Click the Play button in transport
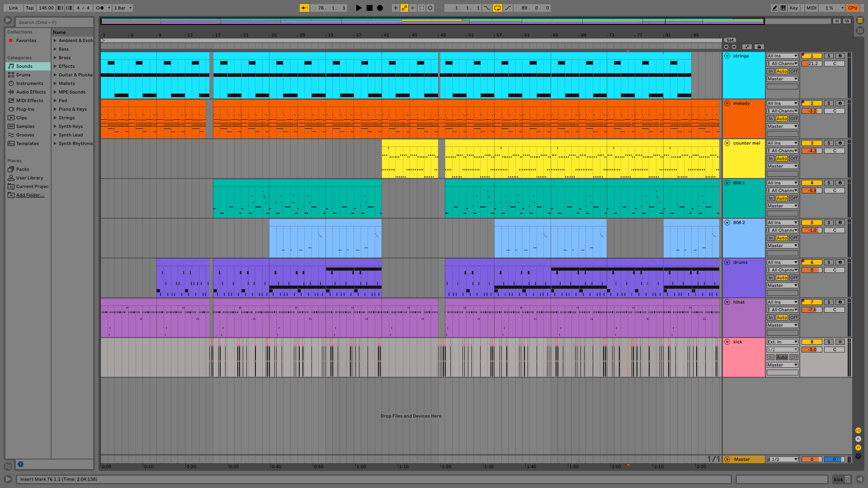Viewport: 868px width, 488px height. pos(359,8)
